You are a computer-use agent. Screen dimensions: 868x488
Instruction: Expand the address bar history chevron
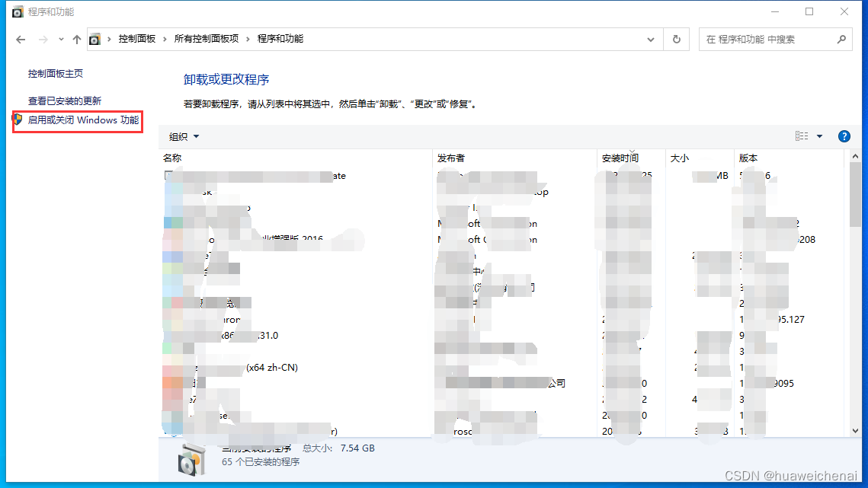pyautogui.click(x=650, y=39)
